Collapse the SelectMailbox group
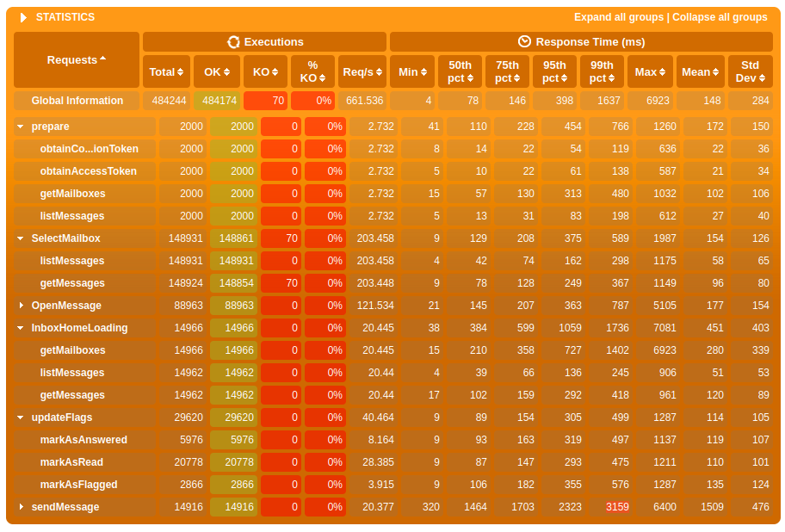 21,238
